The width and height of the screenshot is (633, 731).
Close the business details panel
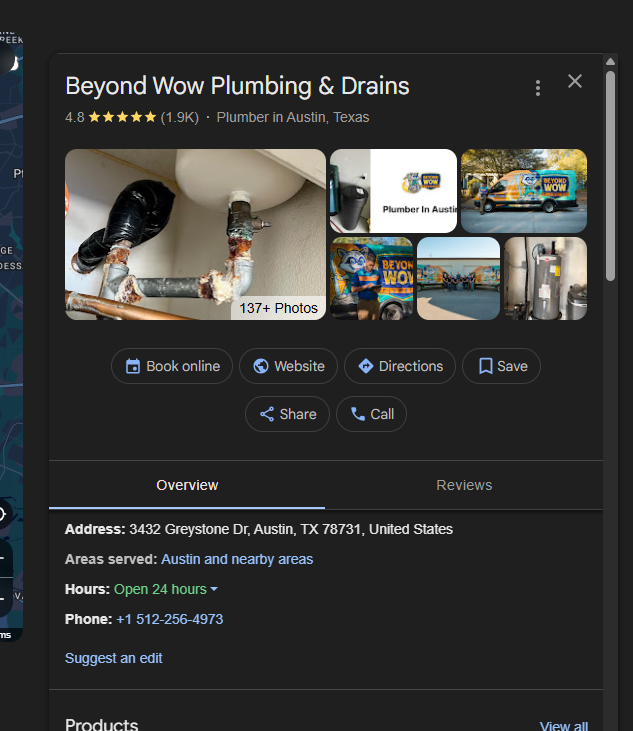pyautogui.click(x=575, y=81)
